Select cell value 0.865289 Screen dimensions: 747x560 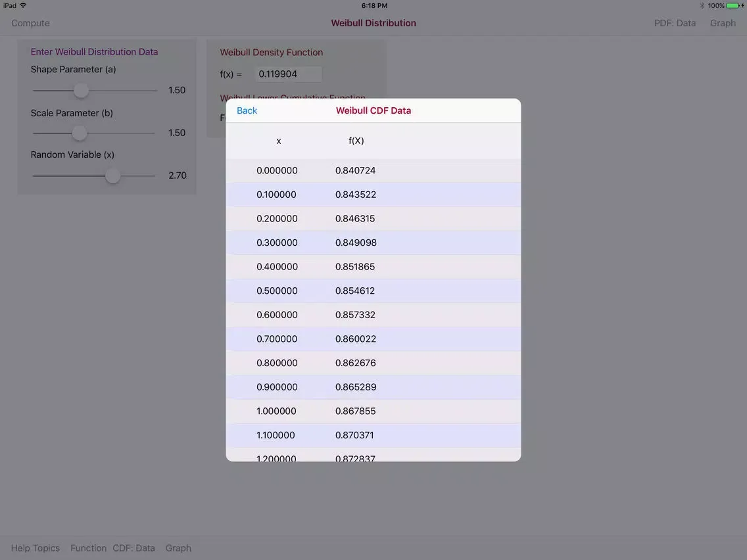pos(356,386)
